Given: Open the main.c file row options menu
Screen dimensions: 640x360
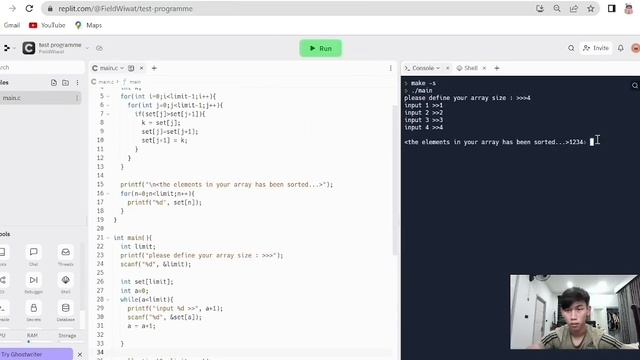Looking at the screenshot, I should coord(77,98).
